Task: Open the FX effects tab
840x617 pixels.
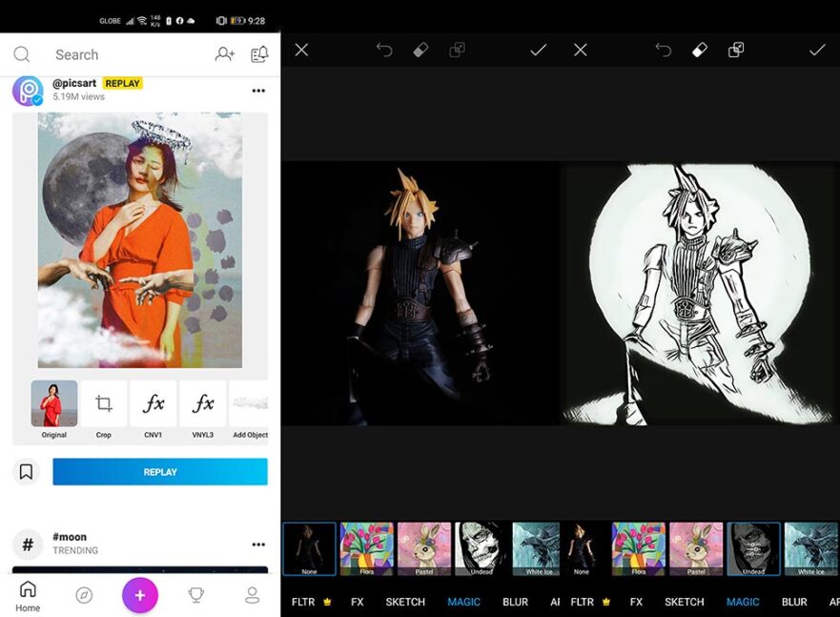Action: coord(357,602)
